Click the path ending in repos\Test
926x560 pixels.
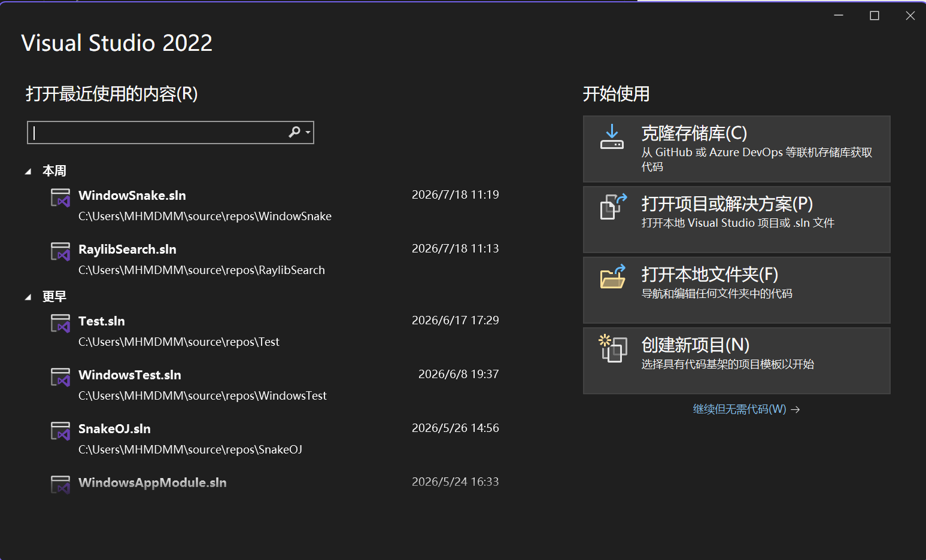[x=179, y=342]
